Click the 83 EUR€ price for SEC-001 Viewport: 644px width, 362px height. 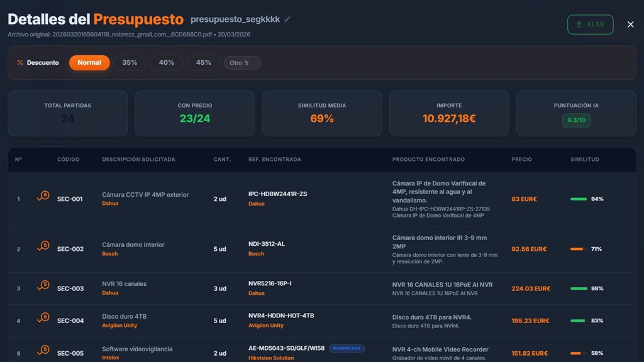[x=524, y=199]
